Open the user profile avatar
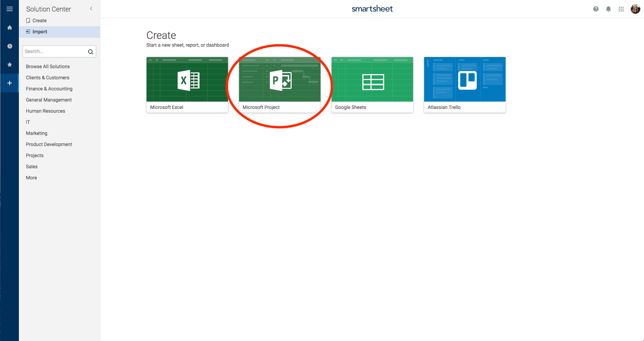Image resolution: width=644 pixels, height=341 pixels. pos(635,9)
